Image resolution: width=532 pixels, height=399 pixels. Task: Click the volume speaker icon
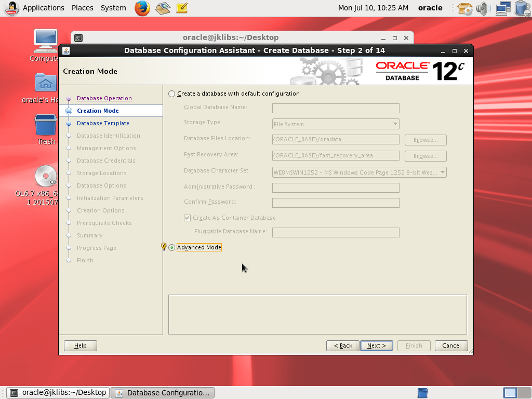pos(483,8)
